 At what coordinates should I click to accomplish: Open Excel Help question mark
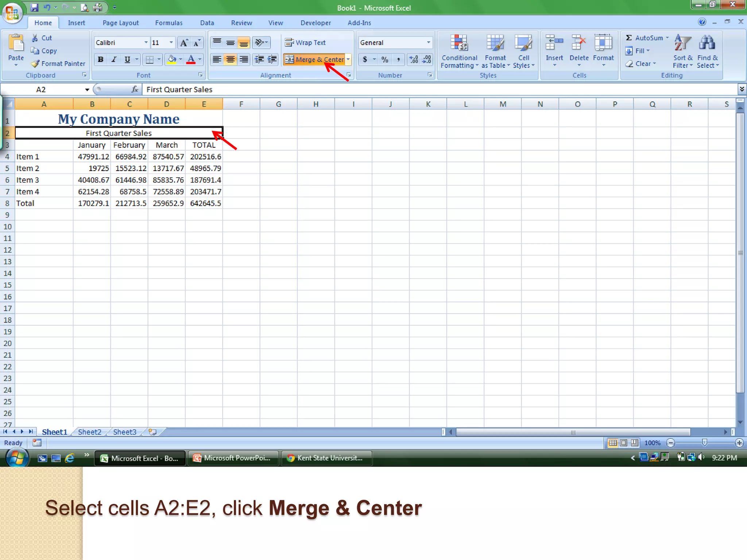702,22
